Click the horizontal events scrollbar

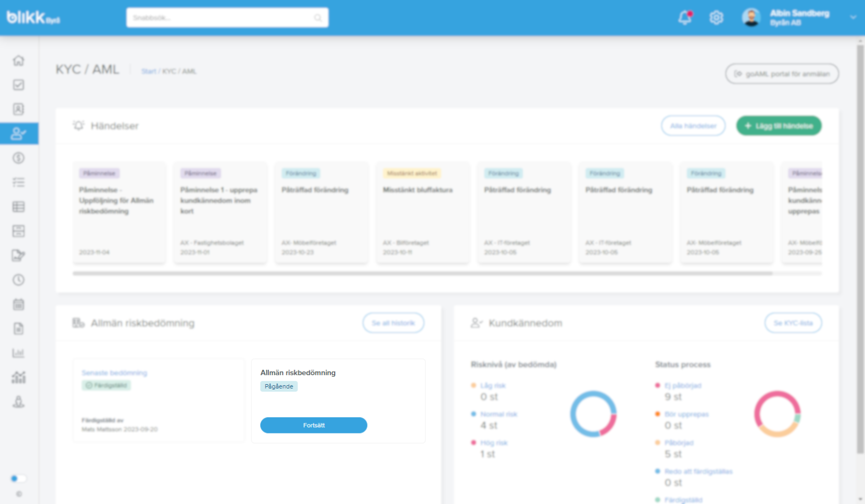(423, 273)
